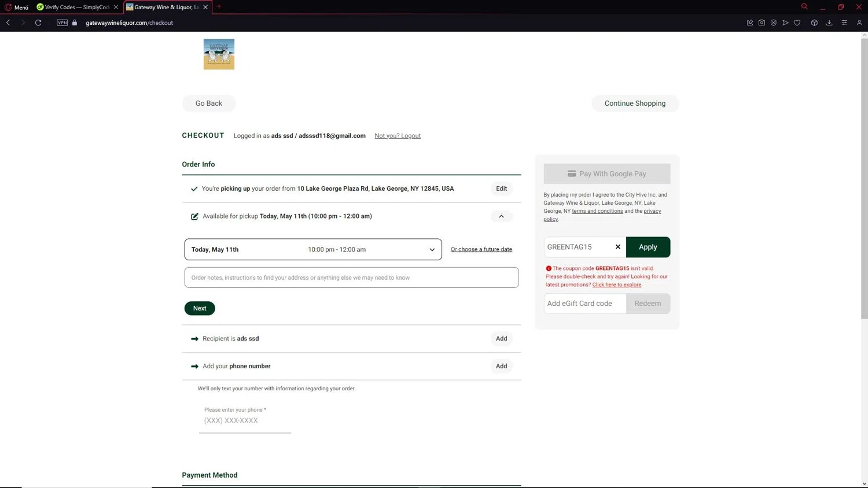Open the extensions cube icon
868x488 pixels.
point(814,23)
